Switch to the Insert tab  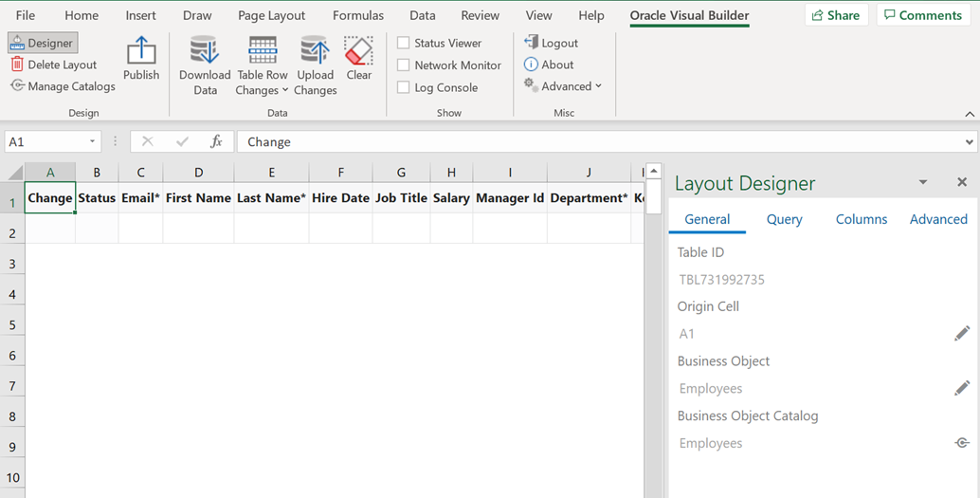pyautogui.click(x=140, y=15)
